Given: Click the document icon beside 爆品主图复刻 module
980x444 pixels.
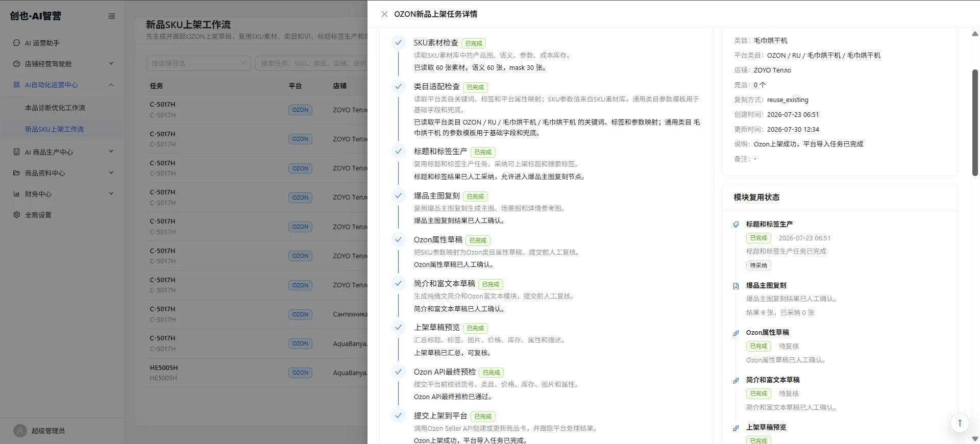Looking at the screenshot, I should (736, 286).
